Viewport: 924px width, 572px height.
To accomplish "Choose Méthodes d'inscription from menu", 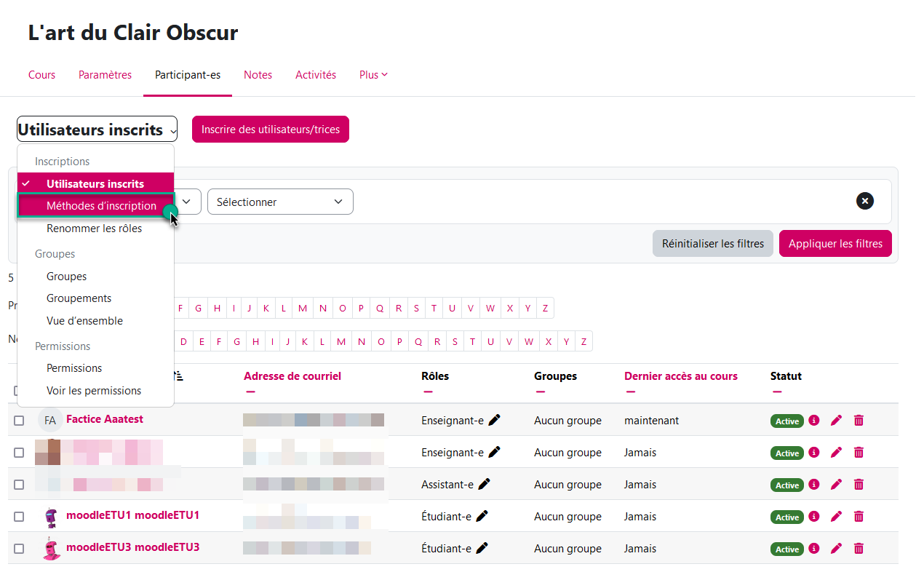I will point(101,206).
